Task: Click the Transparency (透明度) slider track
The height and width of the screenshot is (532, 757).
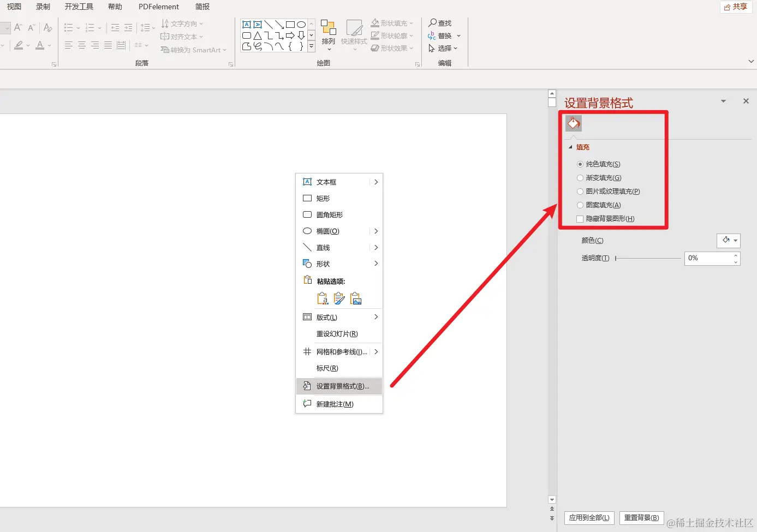Action: click(648, 258)
